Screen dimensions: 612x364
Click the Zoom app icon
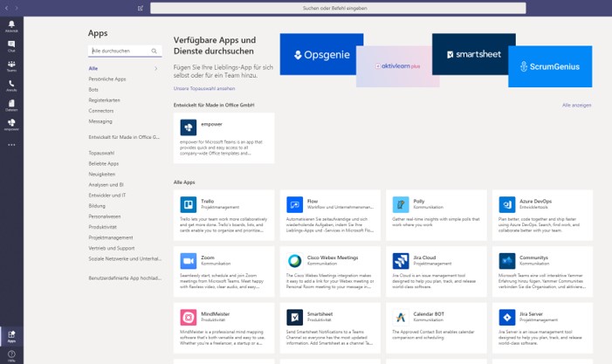[188, 261]
